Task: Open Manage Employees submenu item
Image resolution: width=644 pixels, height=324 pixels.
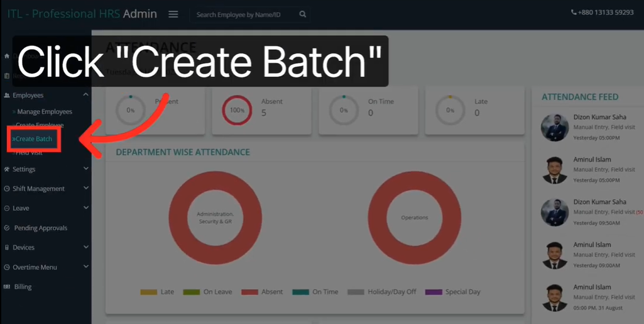Action: point(44,112)
